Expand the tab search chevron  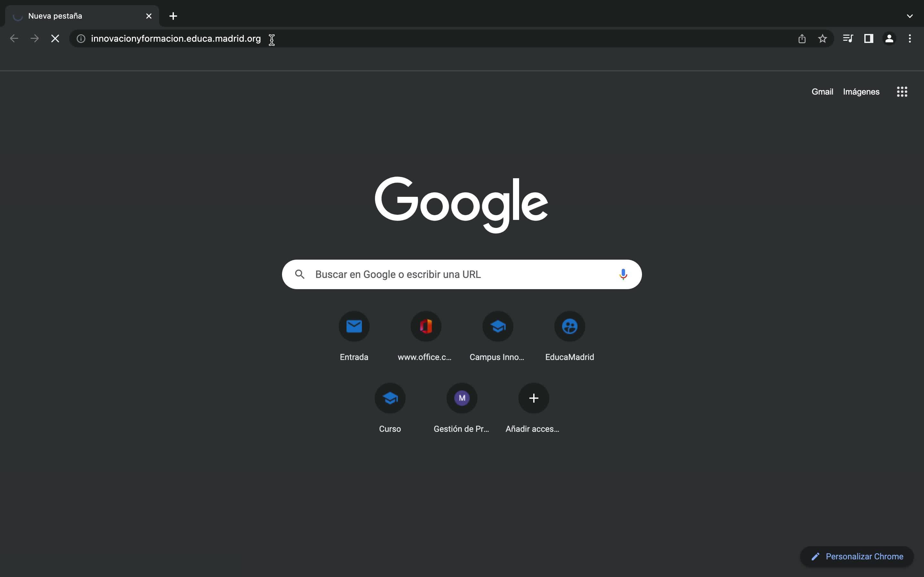point(910,16)
